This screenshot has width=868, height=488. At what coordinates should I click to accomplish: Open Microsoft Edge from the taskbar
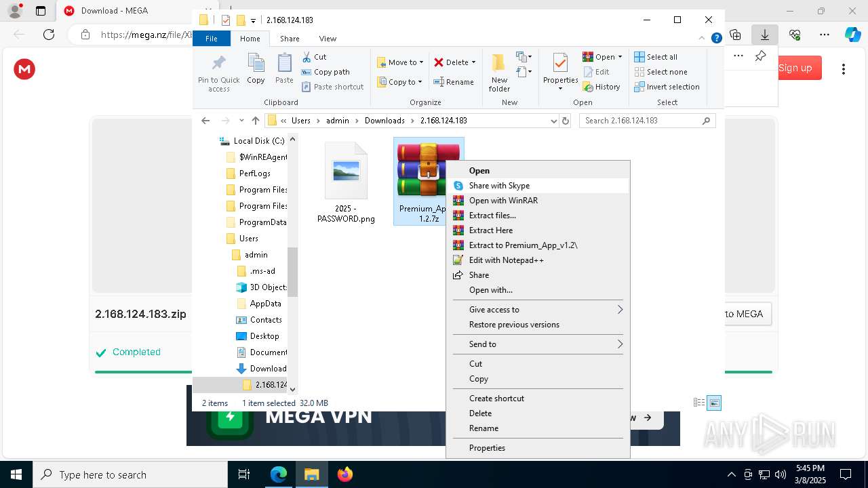(x=279, y=474)
